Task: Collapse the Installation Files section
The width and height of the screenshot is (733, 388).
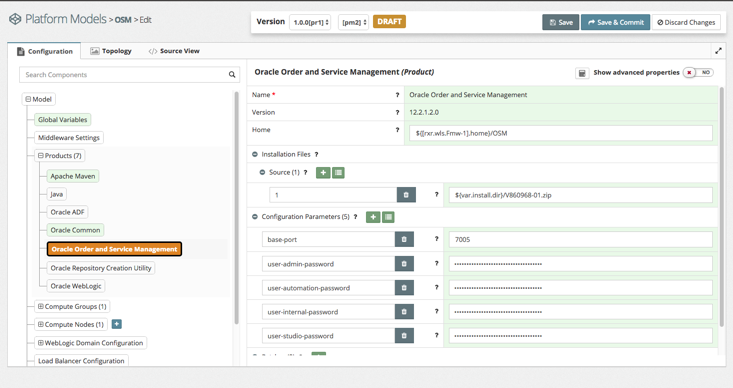Action: tap(255, 154)
